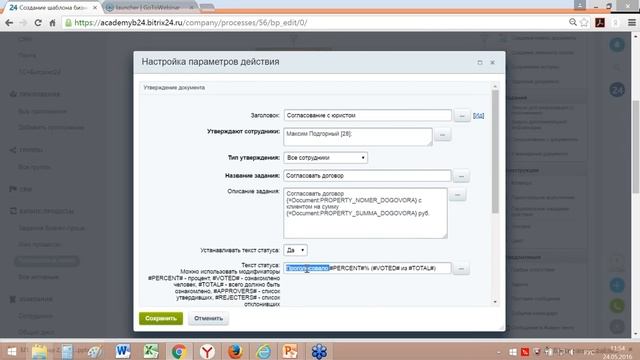Open value picker beside 'Текст статуса'

(x=461, y=269)
